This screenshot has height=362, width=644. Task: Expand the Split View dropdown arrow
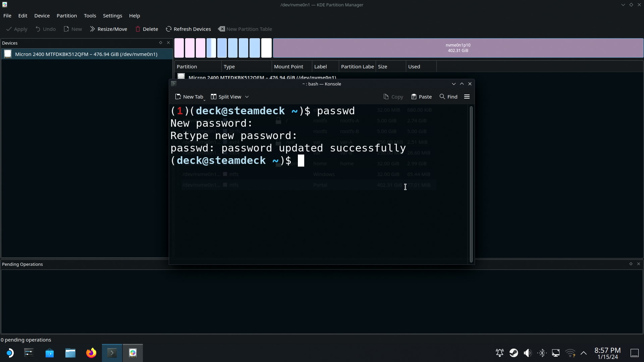coord(247,97)
